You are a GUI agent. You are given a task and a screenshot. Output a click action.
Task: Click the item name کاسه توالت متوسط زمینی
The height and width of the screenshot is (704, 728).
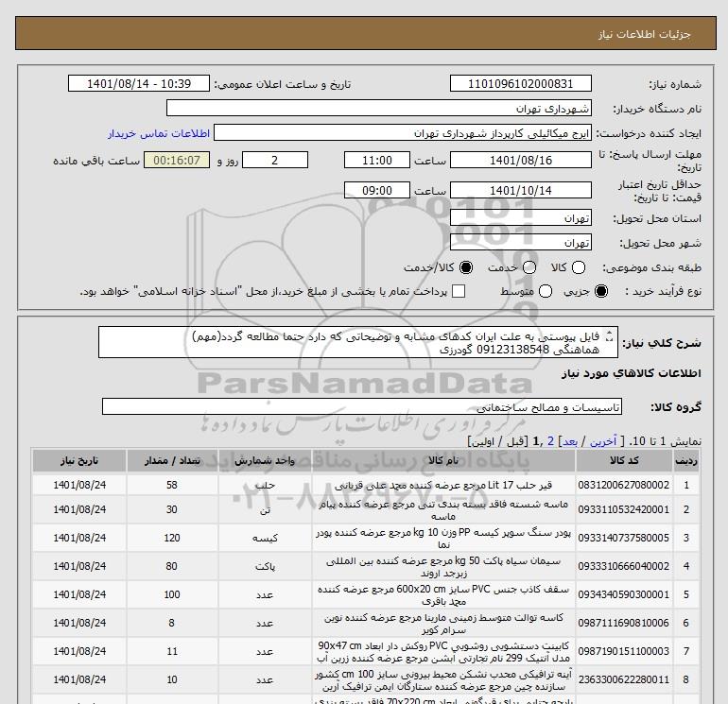[x=443, y=623]
